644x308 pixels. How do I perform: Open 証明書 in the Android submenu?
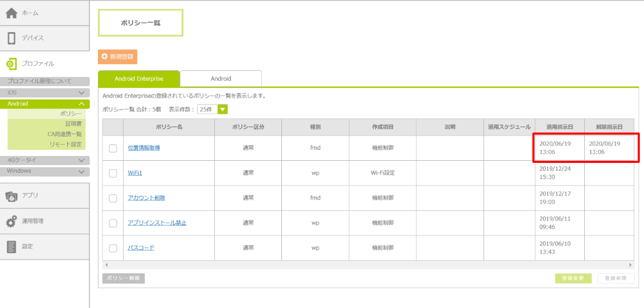click(73, 124)
